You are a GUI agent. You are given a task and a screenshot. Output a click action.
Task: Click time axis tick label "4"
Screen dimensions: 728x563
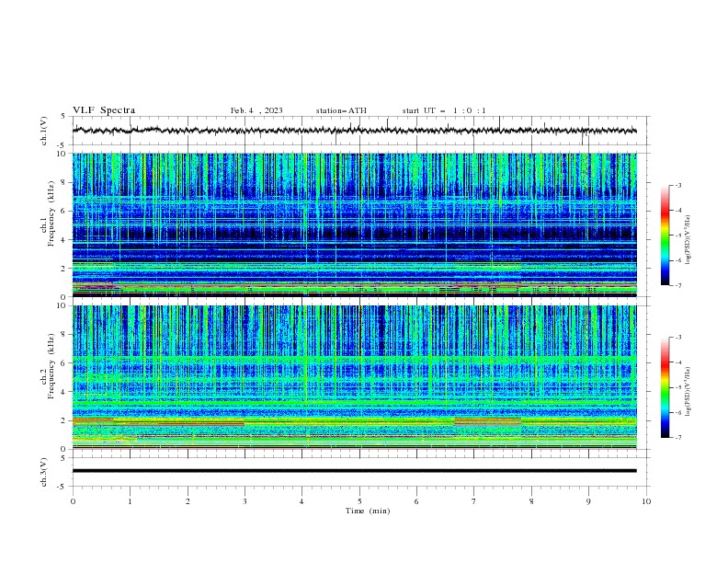301,501
